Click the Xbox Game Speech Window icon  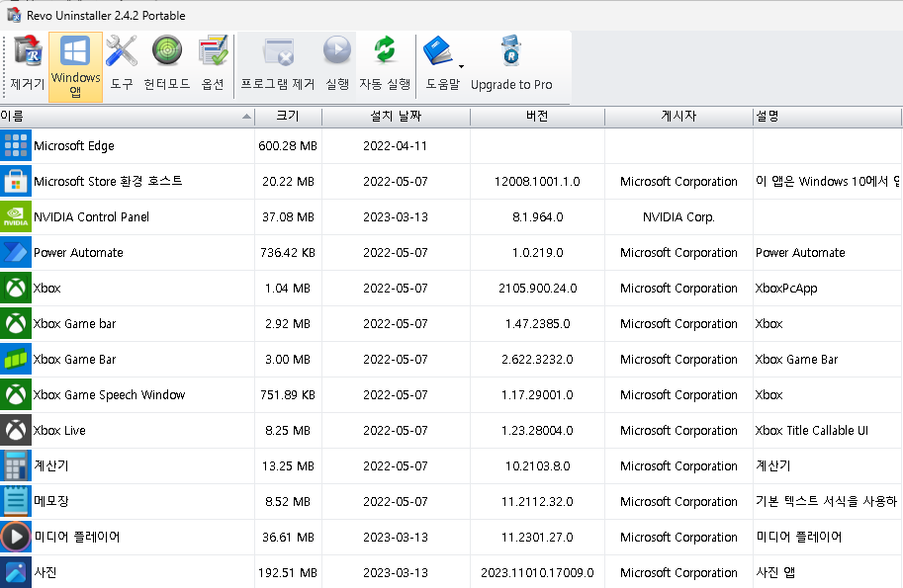coord(16,395)
